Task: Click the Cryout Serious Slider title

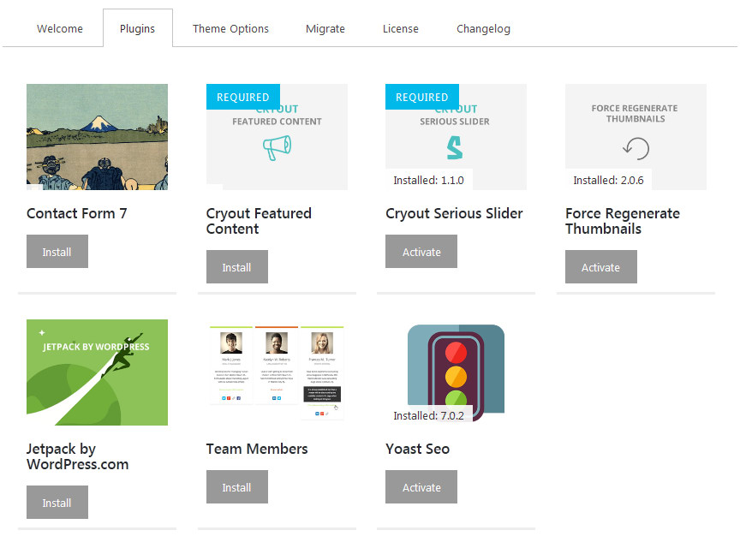Action: pyautogui.click(x=454, y=213)
